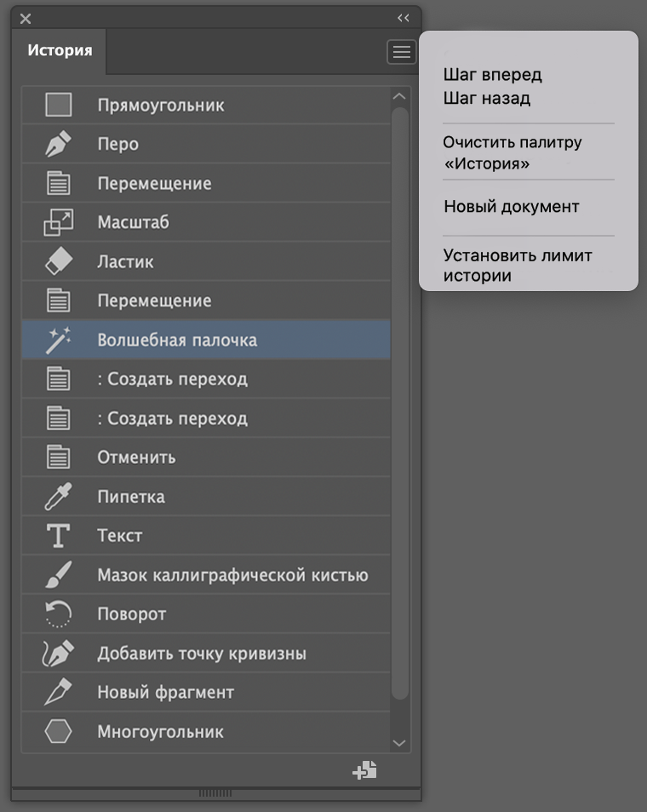
Task: Click the Polygon (Многоугольник) hexagon icon
Action: click(x=58, y=732)
